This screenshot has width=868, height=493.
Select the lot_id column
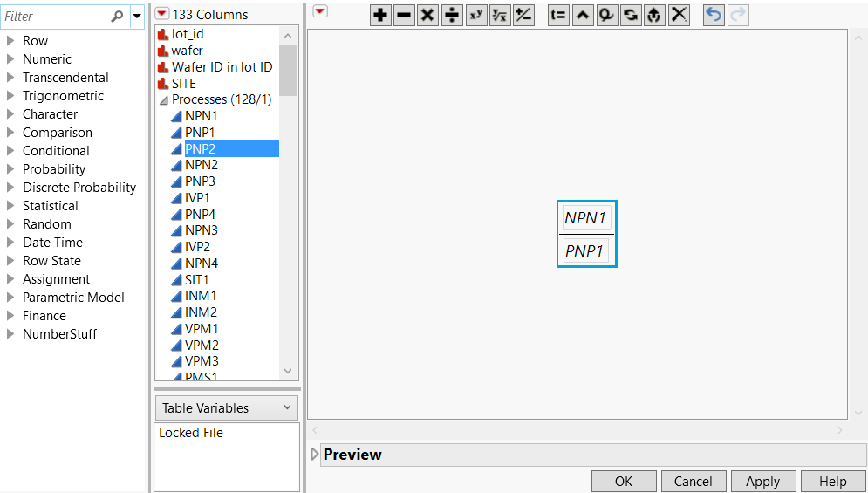coord(188,34)
